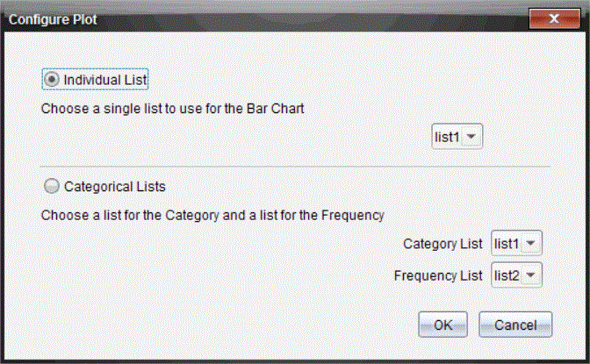This screenshot has width=590, height=364.
Task: Click the Category List dropdown arrow
Action: [532, 243]
